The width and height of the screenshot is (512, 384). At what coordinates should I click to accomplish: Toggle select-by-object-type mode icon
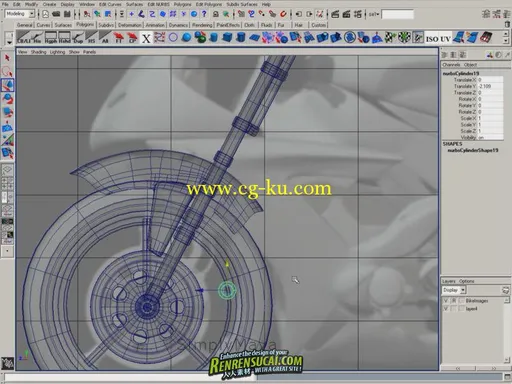point(97,14)
